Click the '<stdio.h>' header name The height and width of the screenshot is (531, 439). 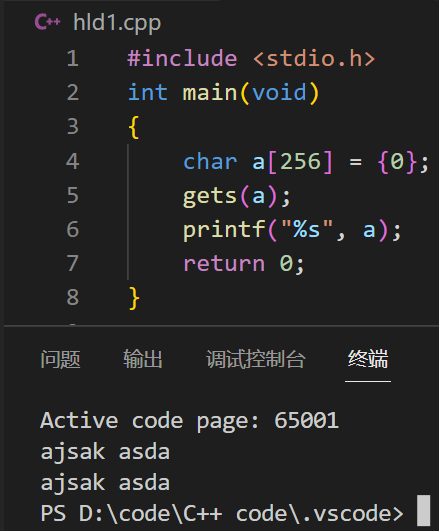point(314,58)
